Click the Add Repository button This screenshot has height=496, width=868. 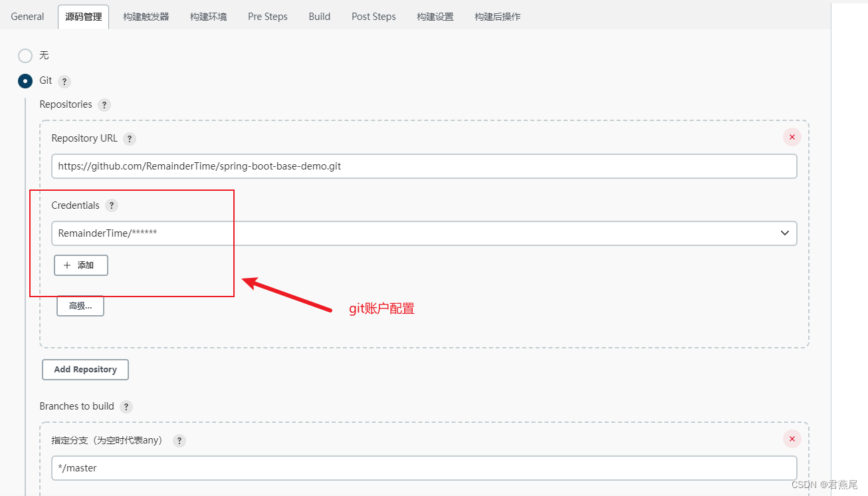(85, 370)
